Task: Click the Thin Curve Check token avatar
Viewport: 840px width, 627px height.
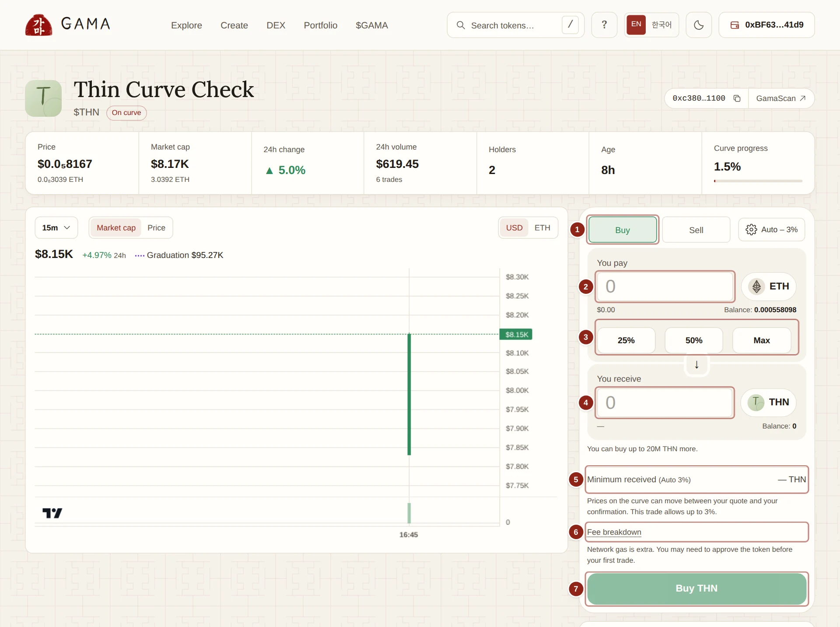Action: point(43,98)
